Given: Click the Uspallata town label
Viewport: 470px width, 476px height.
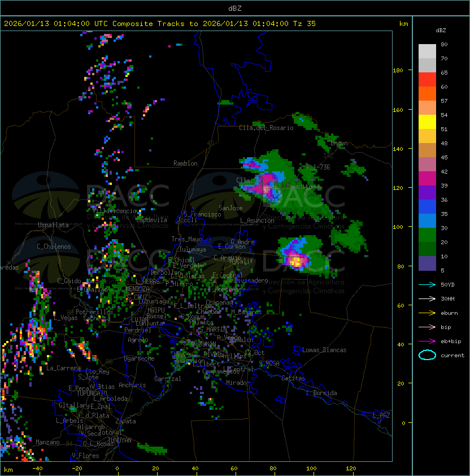Looking at the screenshot, I should [53, 225].
